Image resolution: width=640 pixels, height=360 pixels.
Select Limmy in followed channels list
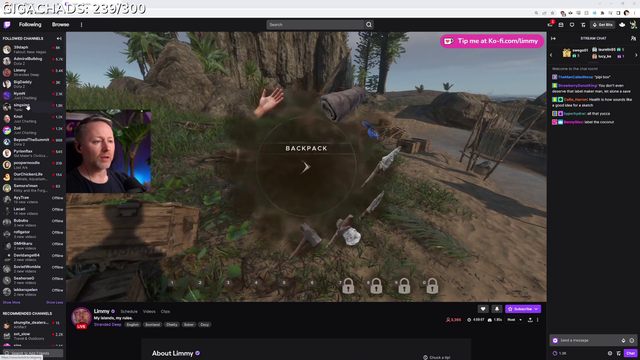[x=33, y=73]
